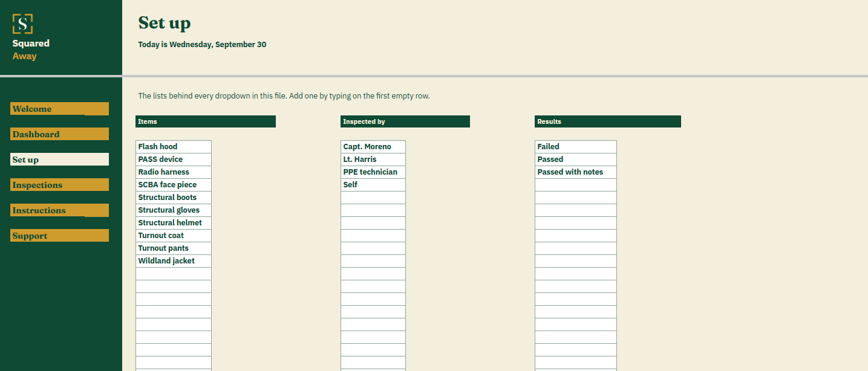
Task: Click first empty row under Self
Action: click(373, 198)
